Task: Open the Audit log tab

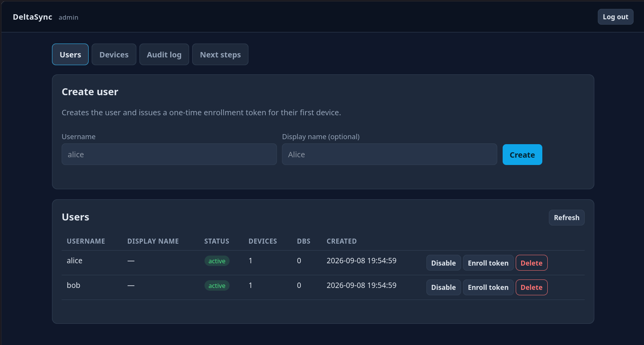Action: 164,54
